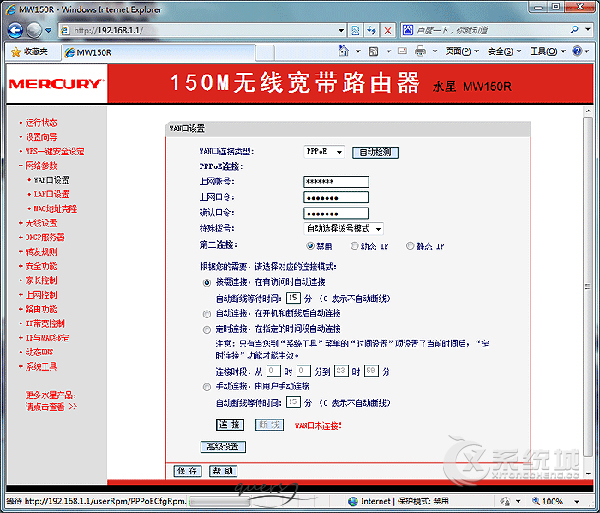Select WAN口设置 in the sidebar
This screenshot has height=513, width=600.
(51, 180)
